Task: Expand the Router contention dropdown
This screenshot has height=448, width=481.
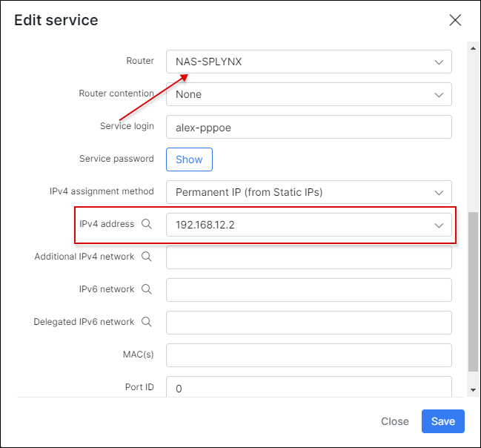Action: (x=308, y=94)
